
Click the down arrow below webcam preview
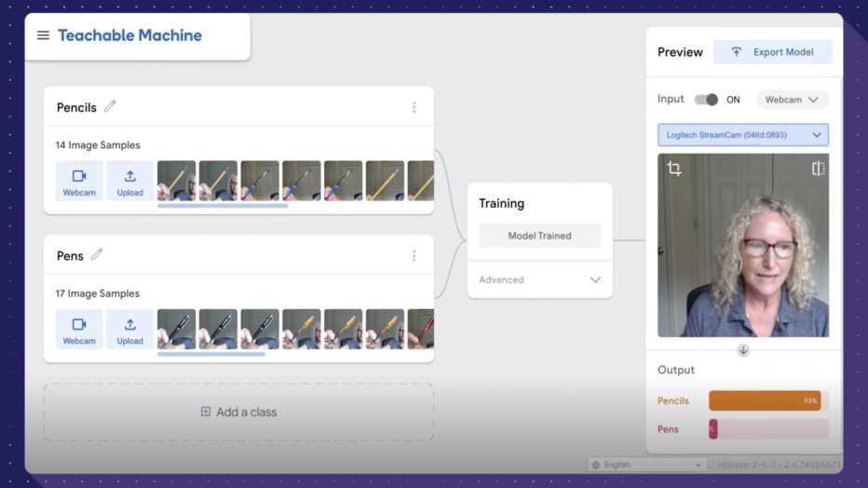tap(743, 350)
